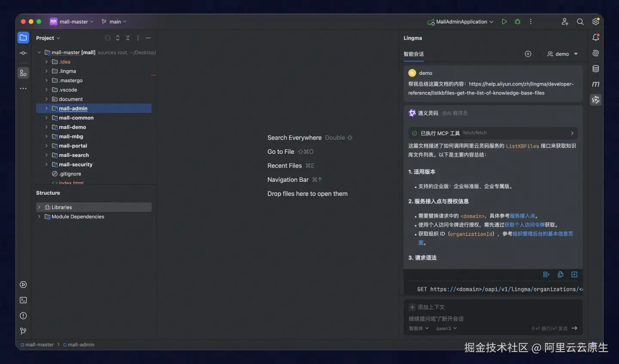Open the 获取个人访问令牌 link

click(x=524, y=225)
